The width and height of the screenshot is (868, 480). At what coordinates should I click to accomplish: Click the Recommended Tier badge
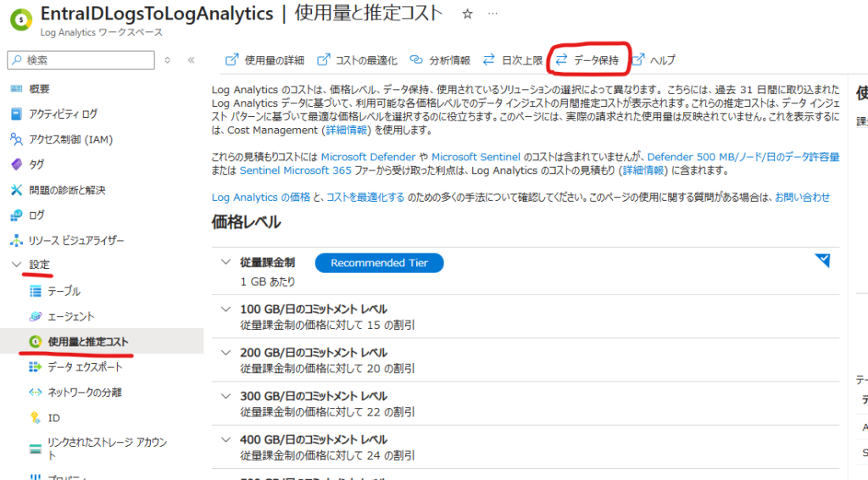click(379, 263)
